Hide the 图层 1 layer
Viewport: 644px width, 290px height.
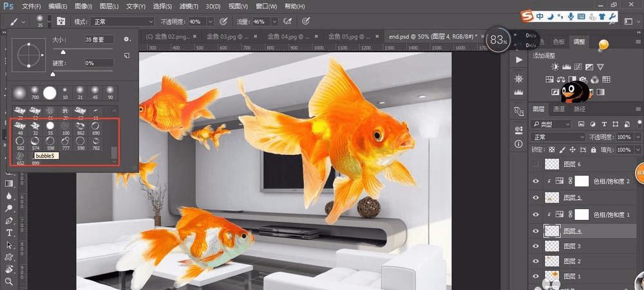pos(536,276)
